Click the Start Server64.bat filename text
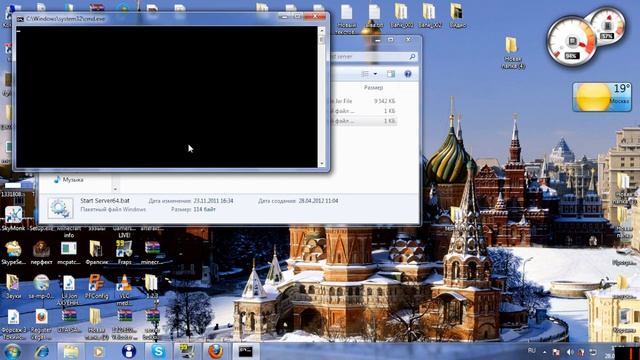This screenshot has width=640, height=360. coord(105,200)
